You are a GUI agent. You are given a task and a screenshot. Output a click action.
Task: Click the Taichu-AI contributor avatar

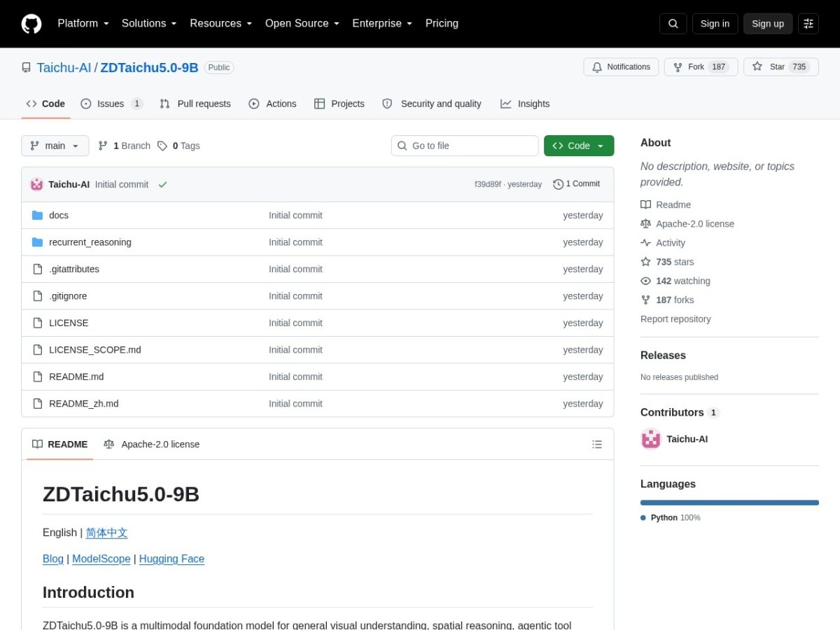click(651, 440)
